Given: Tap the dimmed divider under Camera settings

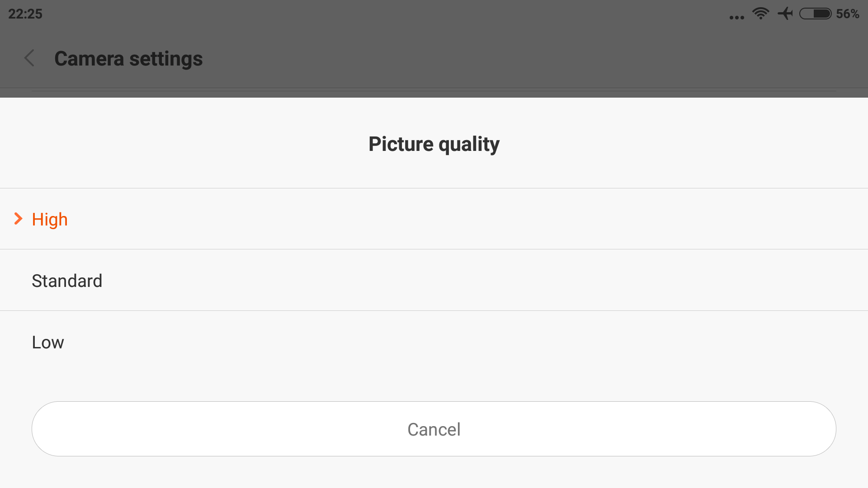Looking at the screenshot, I should tap(434, 91).
